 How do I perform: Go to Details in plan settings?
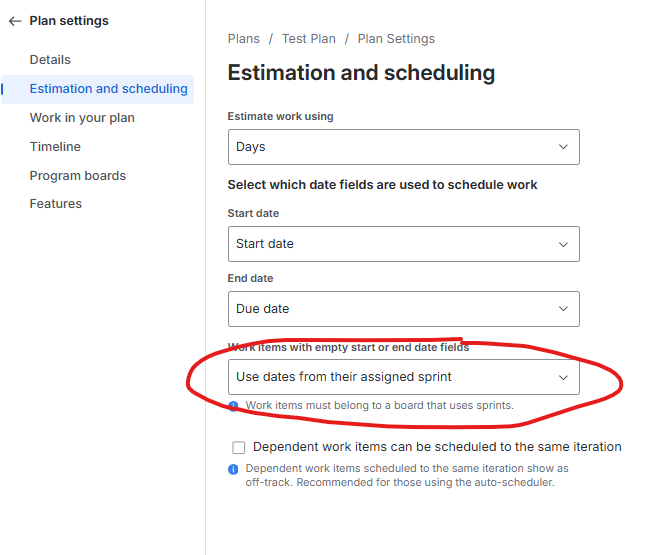50,60
